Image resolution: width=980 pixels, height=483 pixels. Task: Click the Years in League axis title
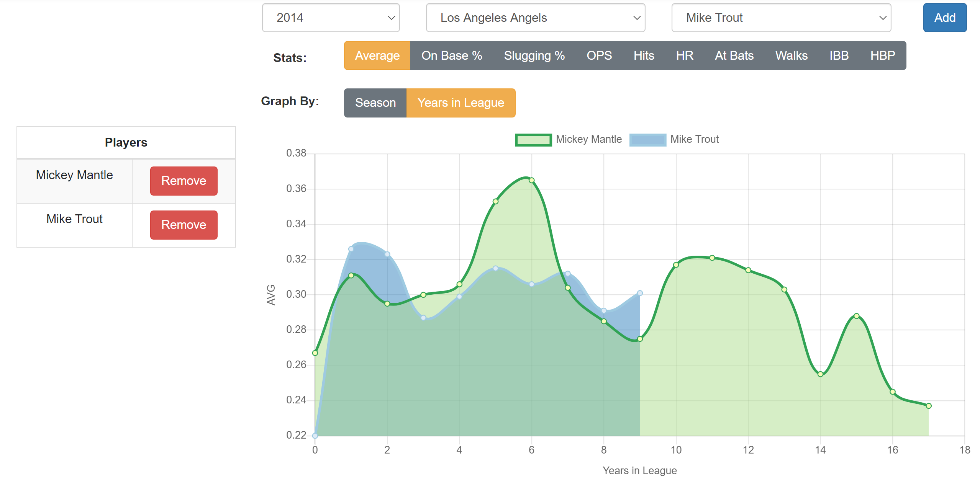pyautogui.click(x=639, y=470)
